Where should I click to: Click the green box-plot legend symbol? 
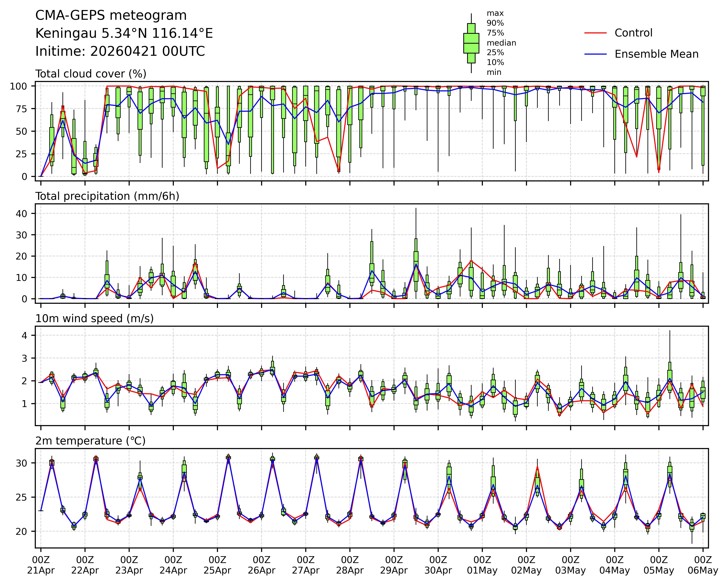(471, 43)
